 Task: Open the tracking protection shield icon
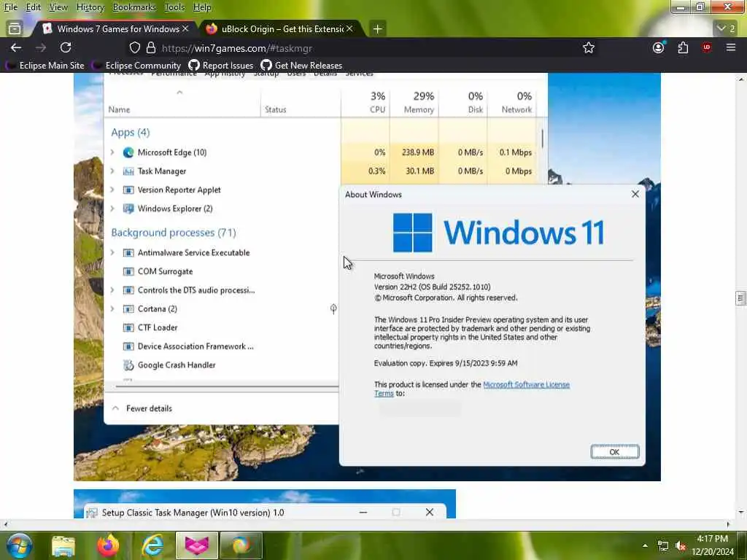click(x=135, y=47)
